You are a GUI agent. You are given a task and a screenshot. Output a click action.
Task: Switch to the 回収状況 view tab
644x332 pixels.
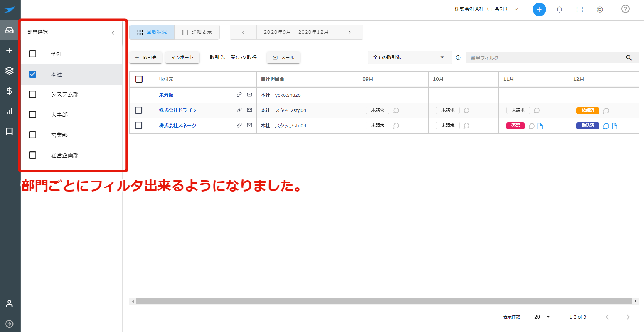click(152, 32)
